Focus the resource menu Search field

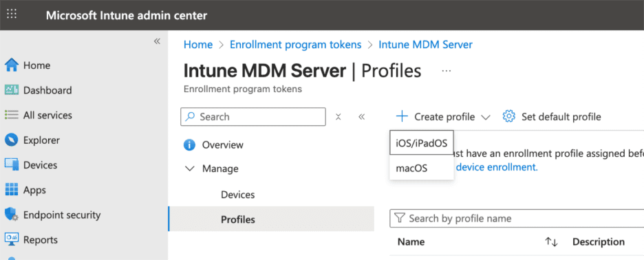pyautogui.click(x=253, y=117)
